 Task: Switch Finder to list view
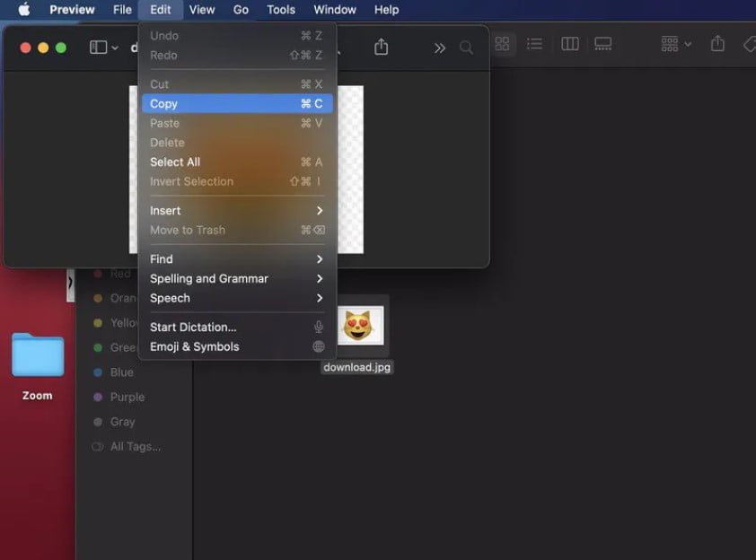534,44
